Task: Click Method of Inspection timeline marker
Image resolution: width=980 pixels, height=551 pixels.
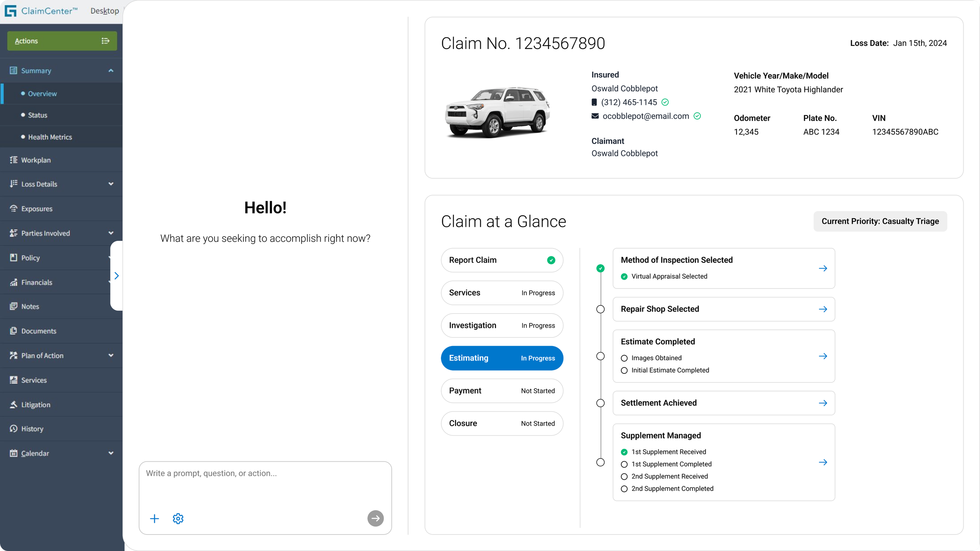Action: 600,268
